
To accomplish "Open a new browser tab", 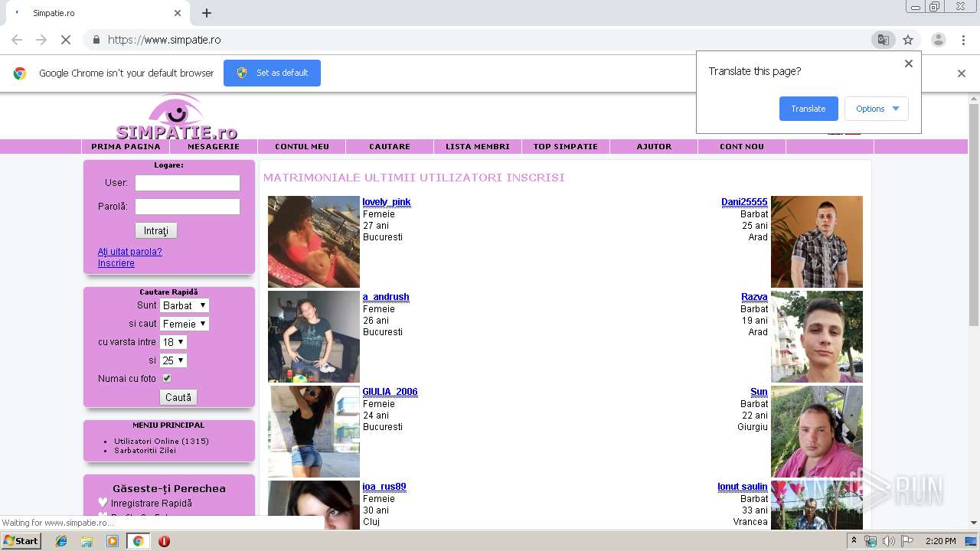I will tap(207, 13).
